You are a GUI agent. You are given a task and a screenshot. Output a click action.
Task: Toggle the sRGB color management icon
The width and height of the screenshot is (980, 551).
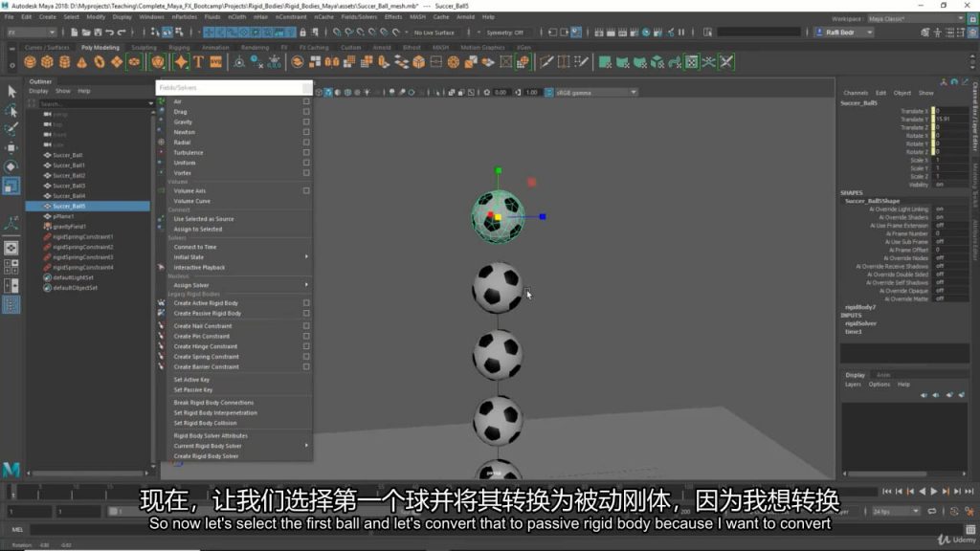548,93
